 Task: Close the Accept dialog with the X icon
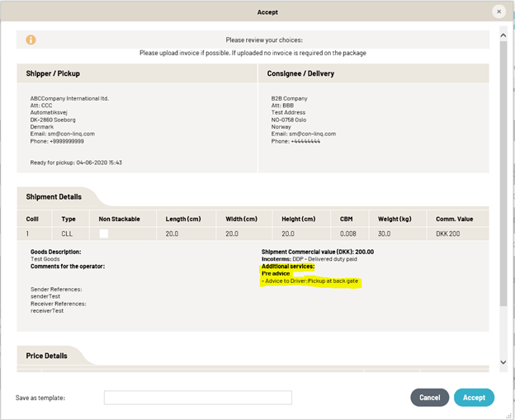click(x=498, y=12)
